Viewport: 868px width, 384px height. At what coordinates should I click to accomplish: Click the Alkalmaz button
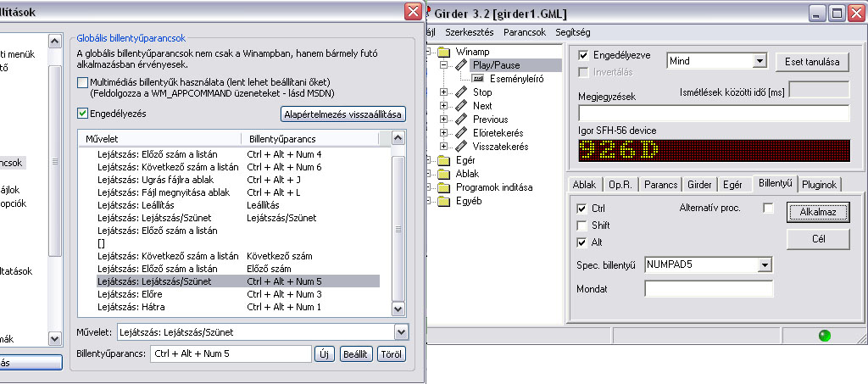tap(818, 212)
